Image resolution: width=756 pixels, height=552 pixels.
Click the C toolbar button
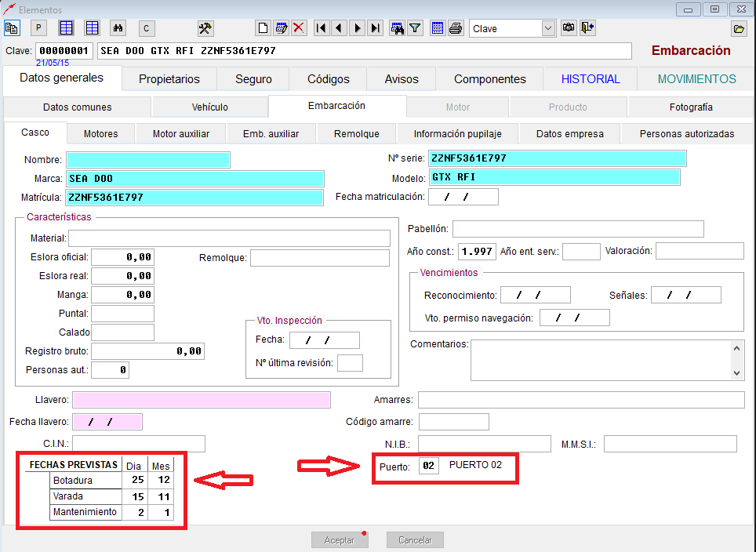[x=147, y=28]
